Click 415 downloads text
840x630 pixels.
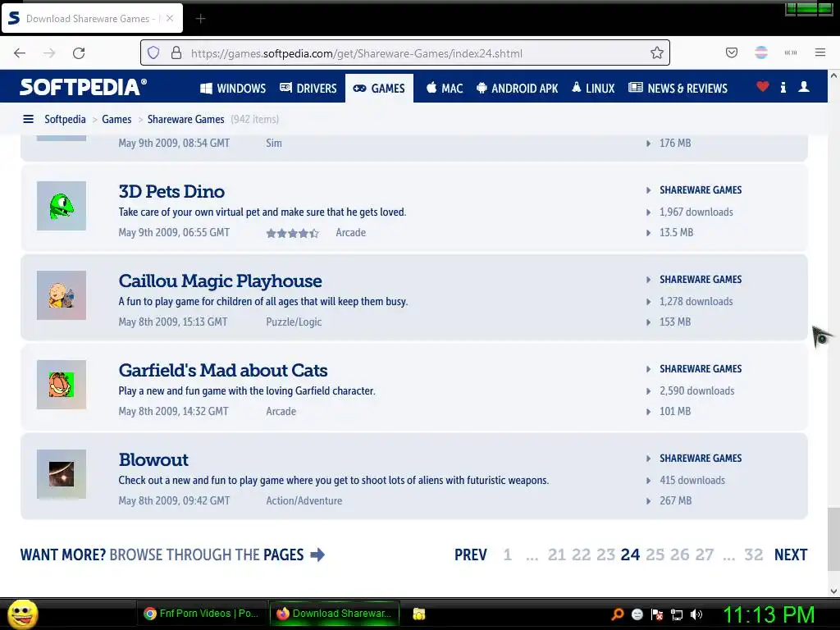click(692, 481)
